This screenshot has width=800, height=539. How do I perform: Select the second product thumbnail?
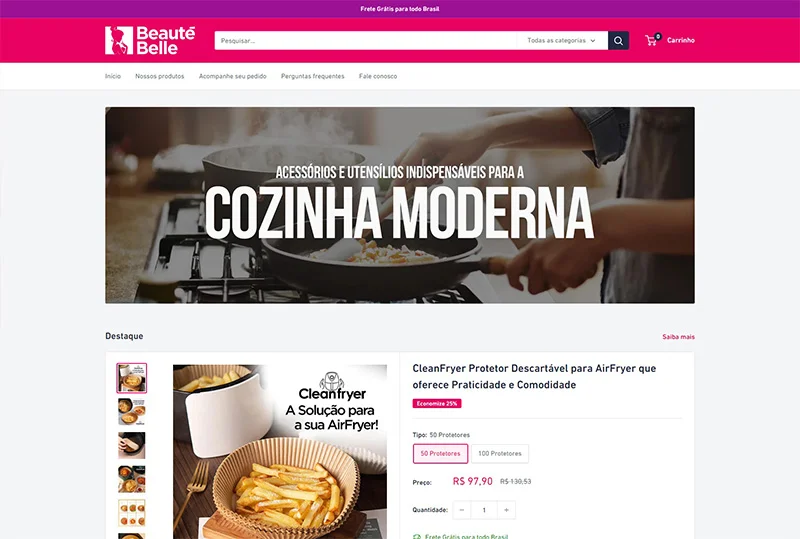(x=132, y=411)
